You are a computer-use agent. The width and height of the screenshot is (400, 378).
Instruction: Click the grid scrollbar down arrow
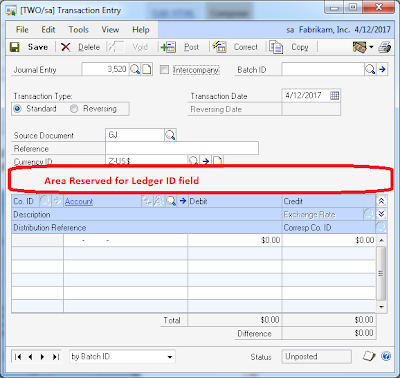coord(381,307)
